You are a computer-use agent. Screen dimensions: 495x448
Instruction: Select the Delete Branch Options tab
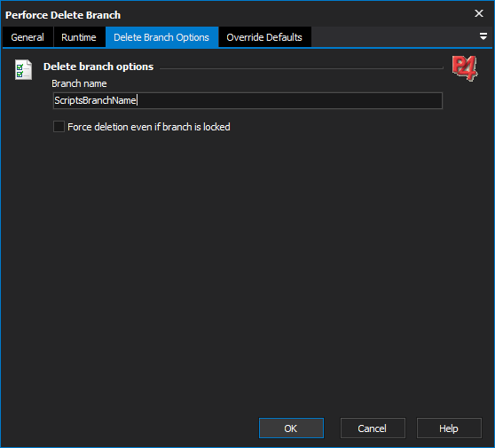(161, 37)
